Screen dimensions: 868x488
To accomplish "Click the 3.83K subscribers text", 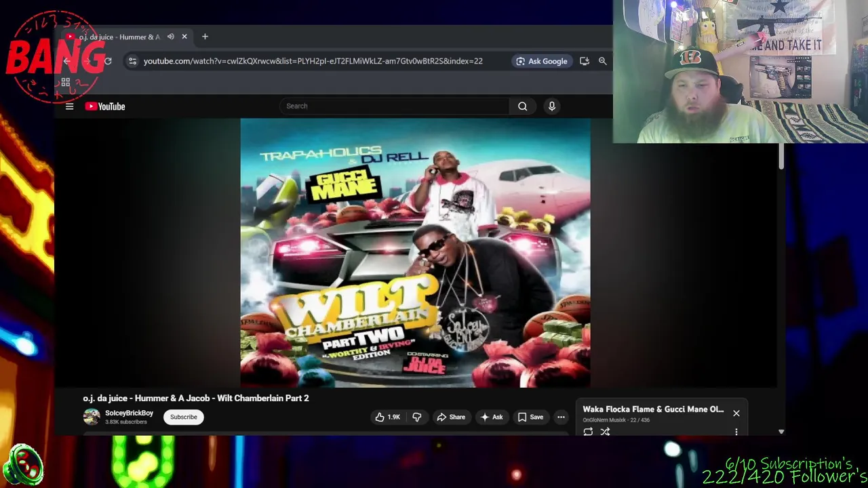I will pos(125,422).
